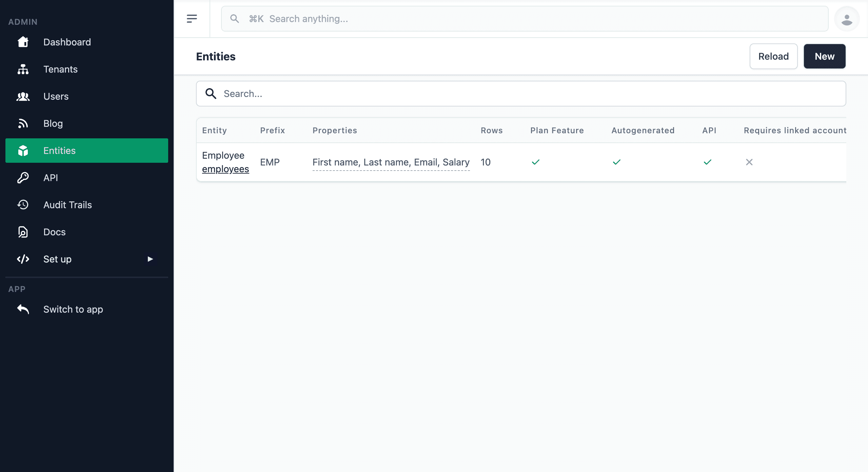Open the API sidebar section

(x=87, y=178)
